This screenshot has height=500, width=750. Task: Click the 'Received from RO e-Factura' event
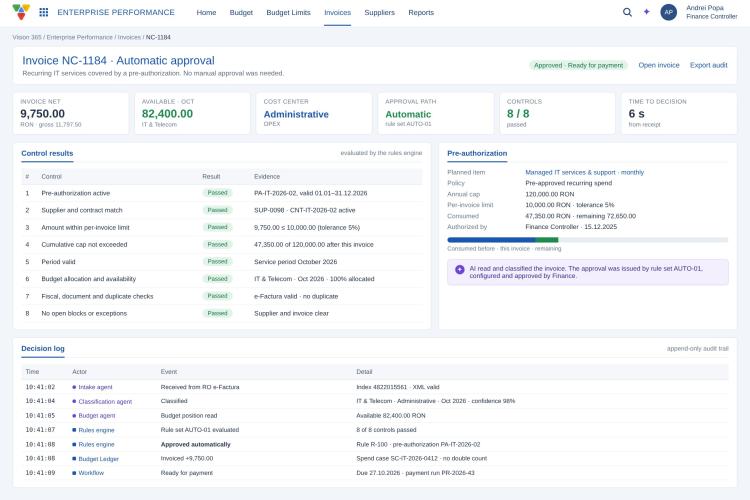pyautogui.click(x=200, y=387)
